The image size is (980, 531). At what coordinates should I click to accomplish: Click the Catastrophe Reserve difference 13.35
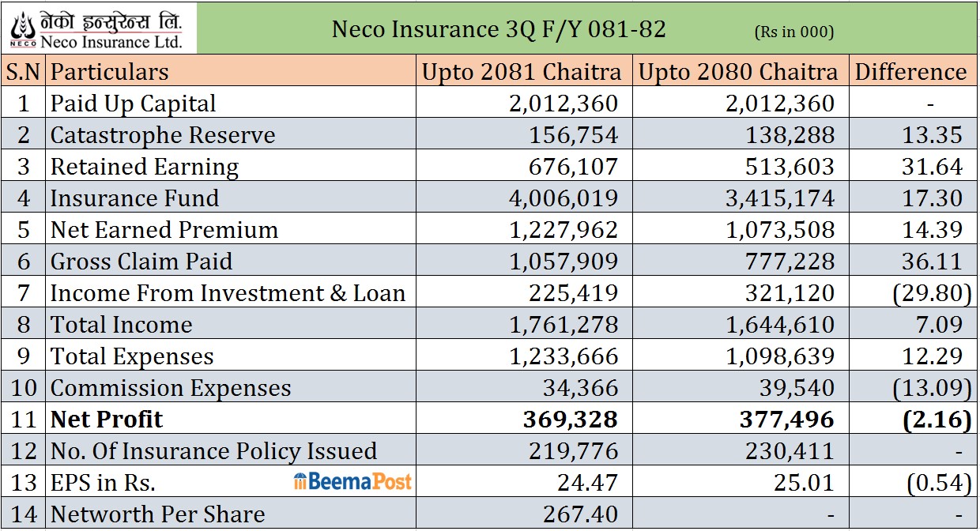[x=932, y=135]
